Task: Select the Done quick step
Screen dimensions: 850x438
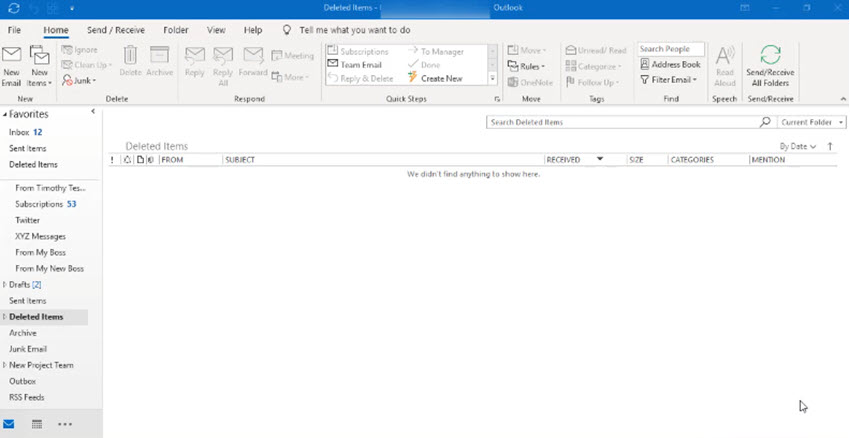Action: point(424,65)
